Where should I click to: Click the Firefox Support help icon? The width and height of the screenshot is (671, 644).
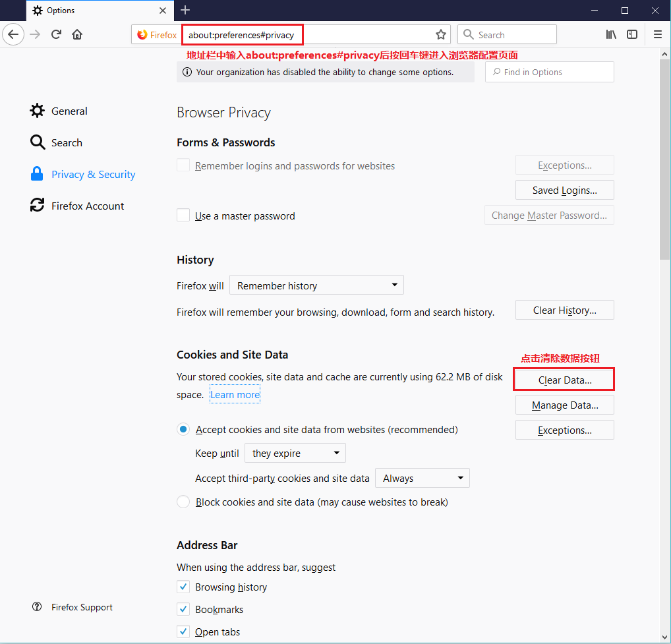37,607
